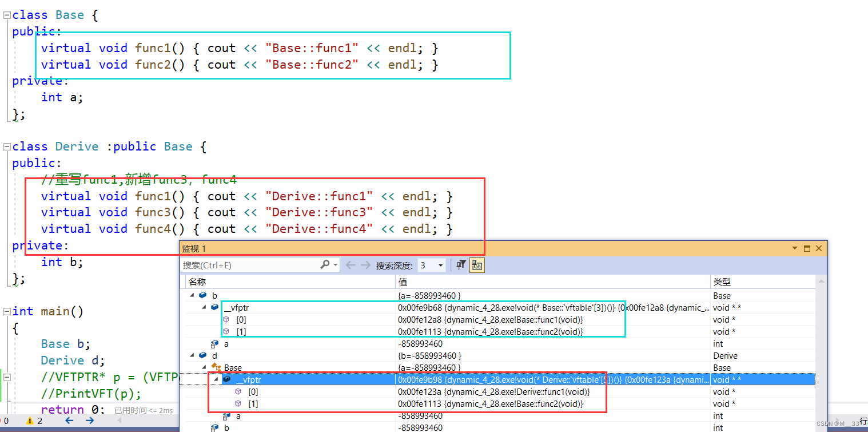Click the navigate backward arrow in status strip

pyautogui.click(x=69, y=421)
